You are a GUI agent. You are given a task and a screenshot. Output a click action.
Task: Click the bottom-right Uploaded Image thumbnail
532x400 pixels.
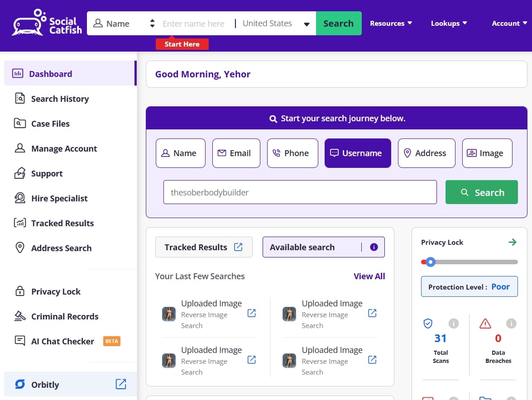coord(289,361)
